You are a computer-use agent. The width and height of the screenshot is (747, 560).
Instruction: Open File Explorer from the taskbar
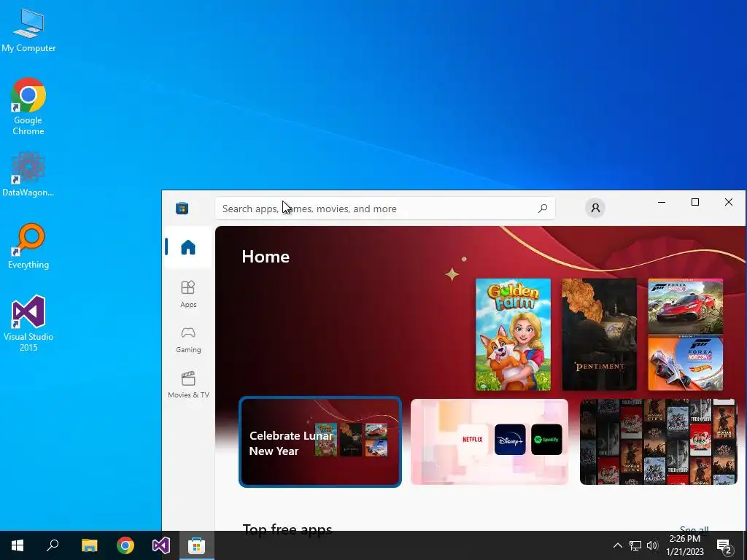tap(89, 545)
